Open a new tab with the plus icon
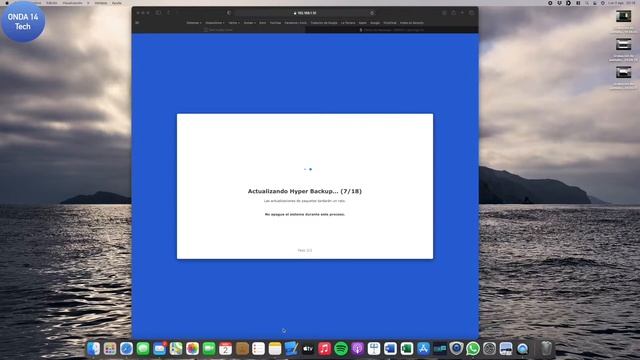 [462, 13]
